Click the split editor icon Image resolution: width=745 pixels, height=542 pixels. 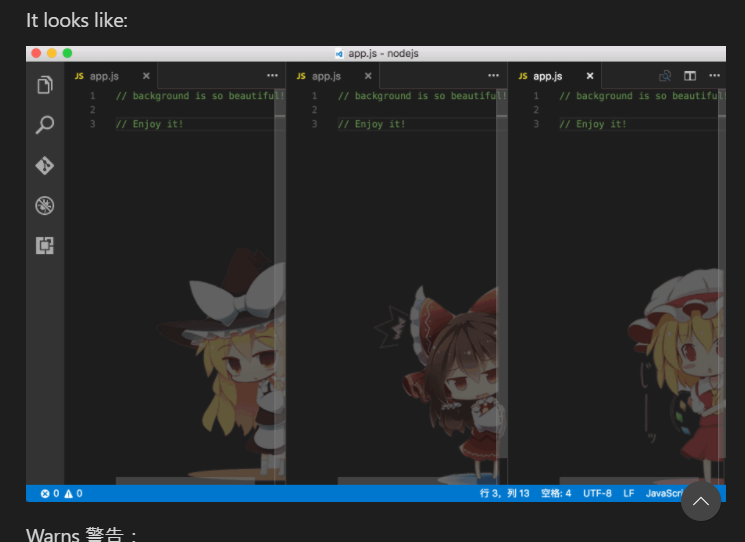click(x=690, y=76)
